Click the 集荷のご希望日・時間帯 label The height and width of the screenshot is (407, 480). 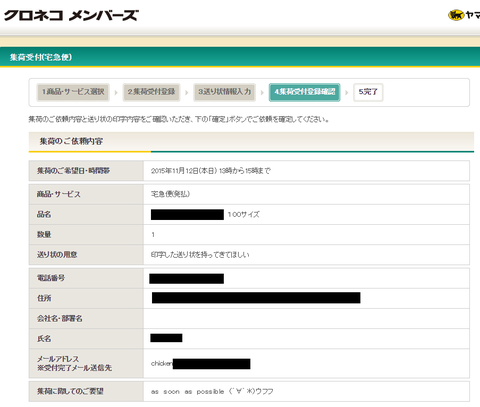click(73, 171)
